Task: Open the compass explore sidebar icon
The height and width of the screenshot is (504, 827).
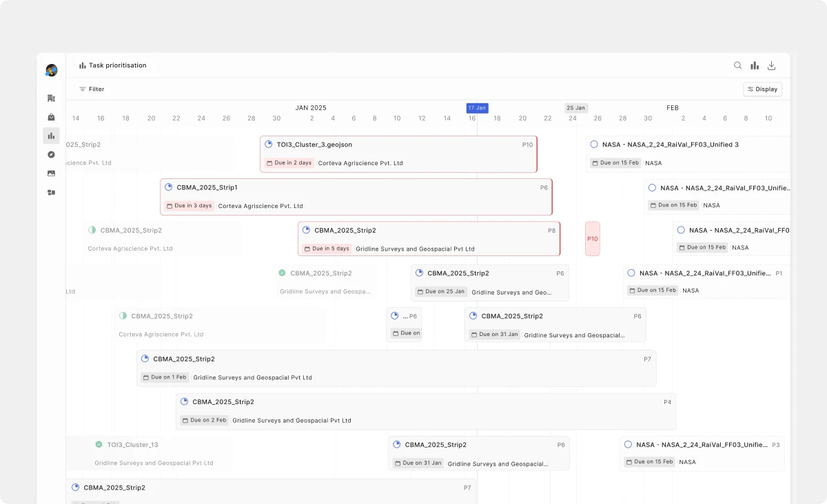Action: point(51,154)
